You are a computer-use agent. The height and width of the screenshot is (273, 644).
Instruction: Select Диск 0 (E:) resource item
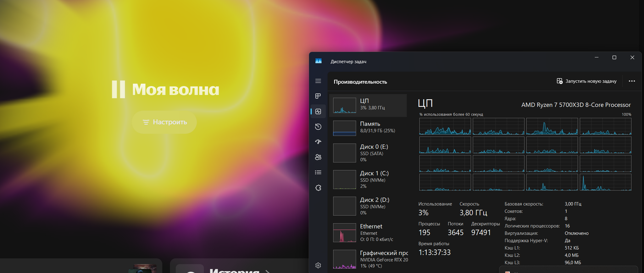368,153
